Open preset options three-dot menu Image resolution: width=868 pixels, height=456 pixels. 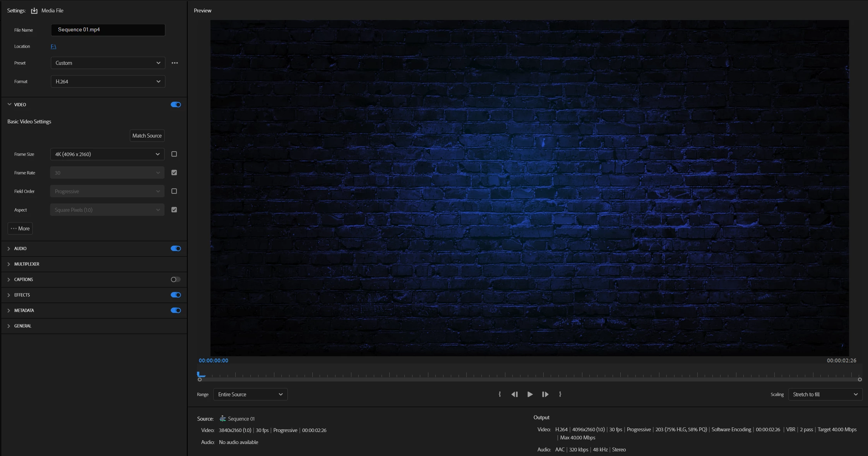pos(175,63)
